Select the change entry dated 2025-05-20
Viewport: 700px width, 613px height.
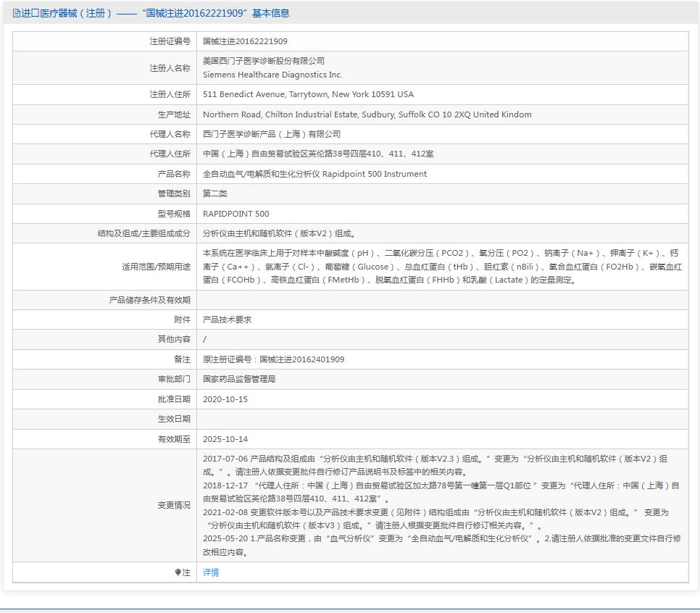tap(442, 545)
